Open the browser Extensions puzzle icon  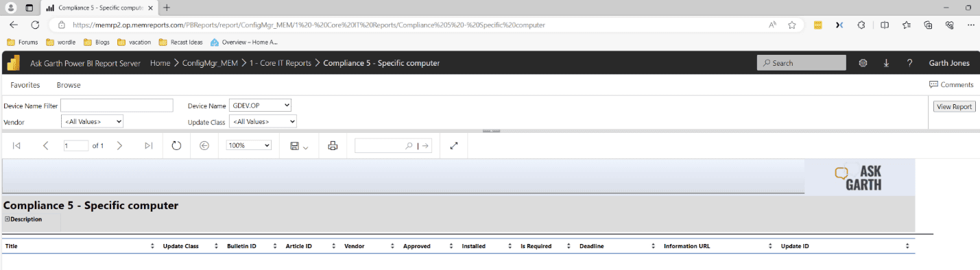(861, 25)
